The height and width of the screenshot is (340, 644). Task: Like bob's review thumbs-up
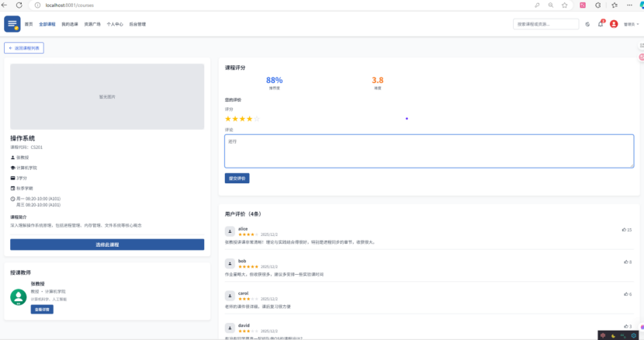628,262
